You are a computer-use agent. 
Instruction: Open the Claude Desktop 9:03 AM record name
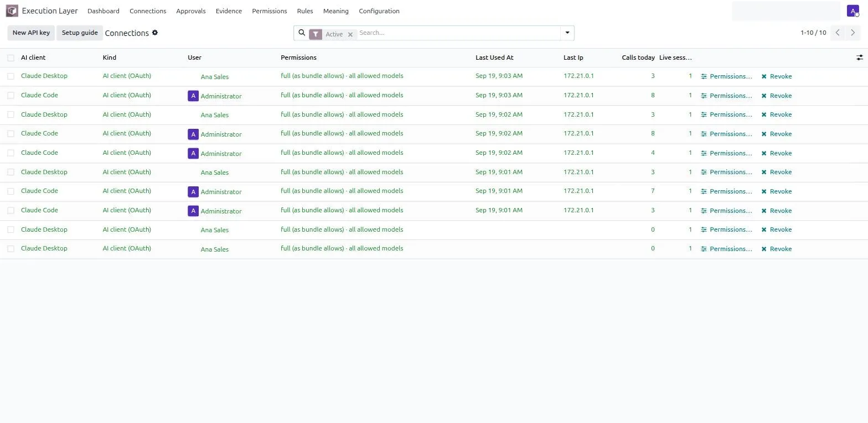[44, 76]
